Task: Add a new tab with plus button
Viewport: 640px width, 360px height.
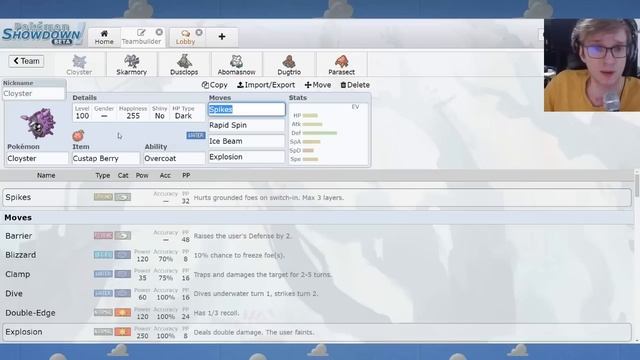Action: click(222, 37)
